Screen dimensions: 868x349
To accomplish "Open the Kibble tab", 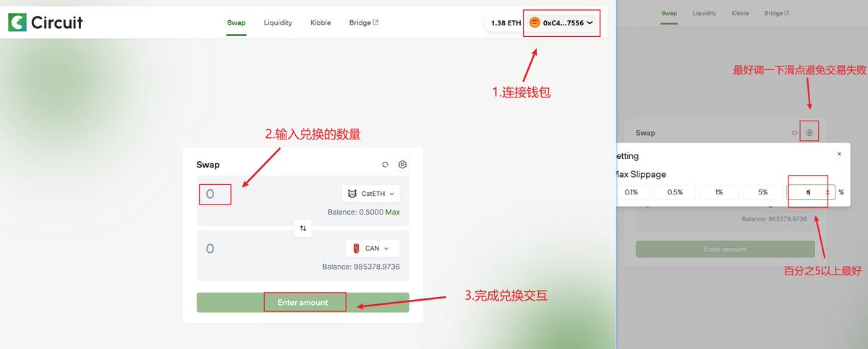I will point(319,22).
